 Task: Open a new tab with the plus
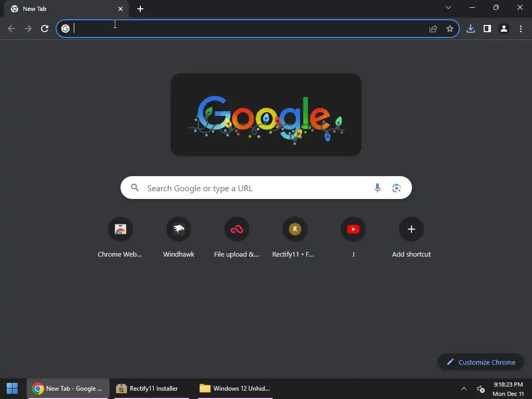click(140, 9)
